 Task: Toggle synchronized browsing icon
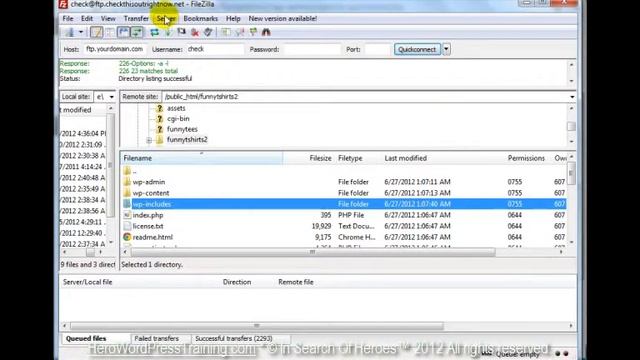pos(253,32)
